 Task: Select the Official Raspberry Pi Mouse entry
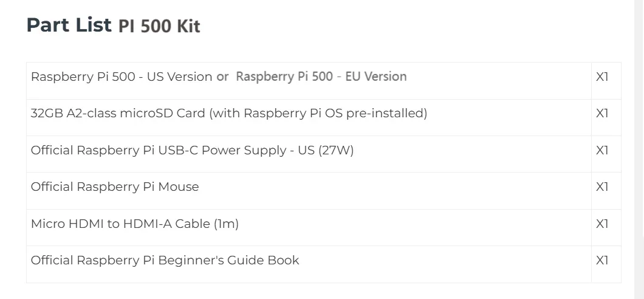click(115, 187)
